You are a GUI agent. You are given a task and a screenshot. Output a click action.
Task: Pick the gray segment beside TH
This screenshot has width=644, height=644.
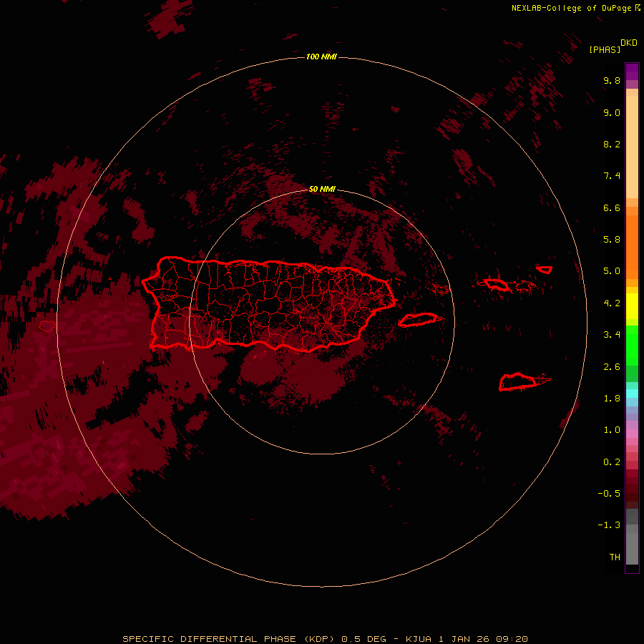pyautogui.click(x=632, y=550)
